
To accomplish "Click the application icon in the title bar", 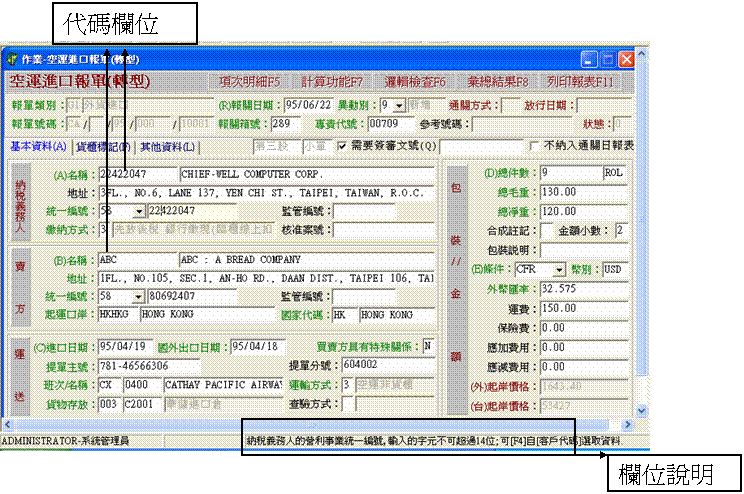I will point(12,60).
